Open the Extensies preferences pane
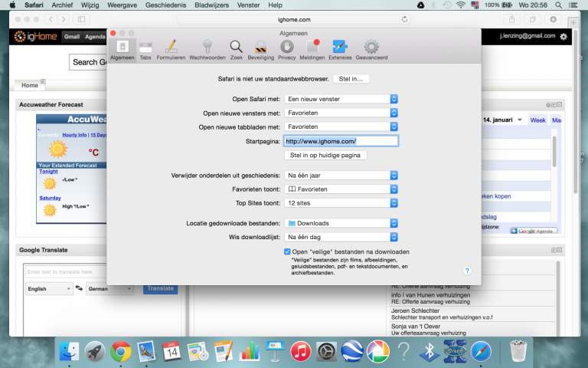This screenshot has height=368, width=588. click(340, 50)
